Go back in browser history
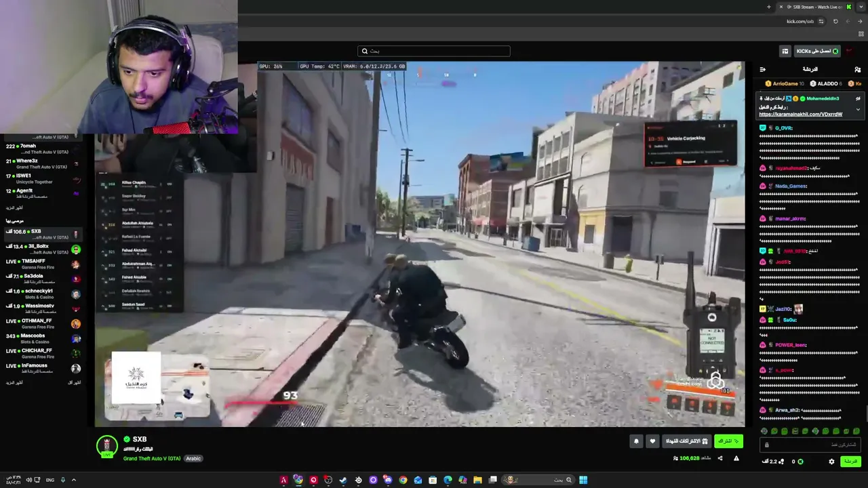Viewport: 868px width, 488px height. click(860, 21)
